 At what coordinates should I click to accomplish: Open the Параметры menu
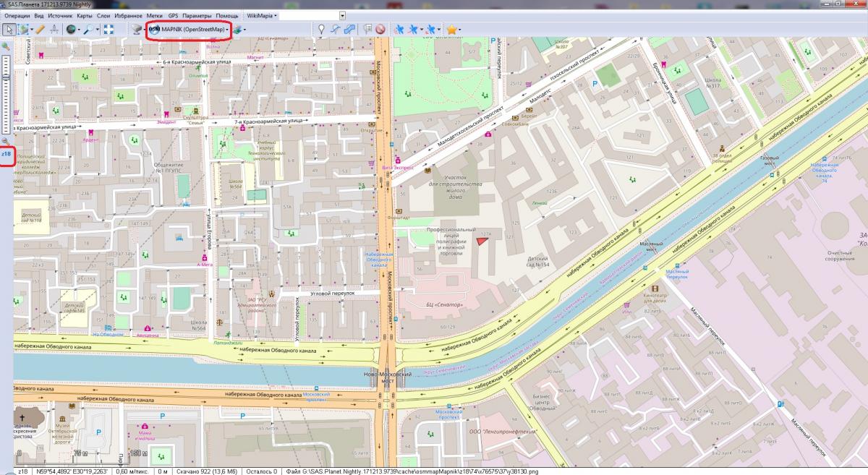click(x=197, y=15)
